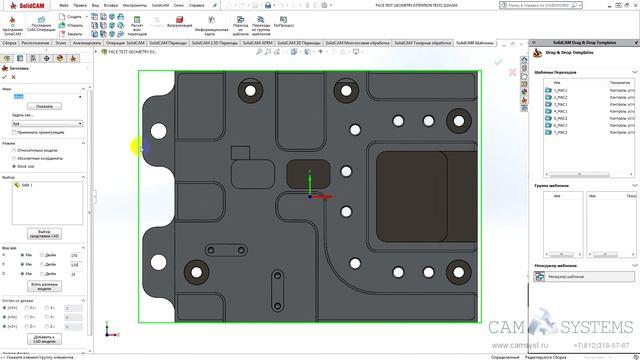Switch to the Эскиз tab
The image size is (640, 360).
click(x=61, y=43)
